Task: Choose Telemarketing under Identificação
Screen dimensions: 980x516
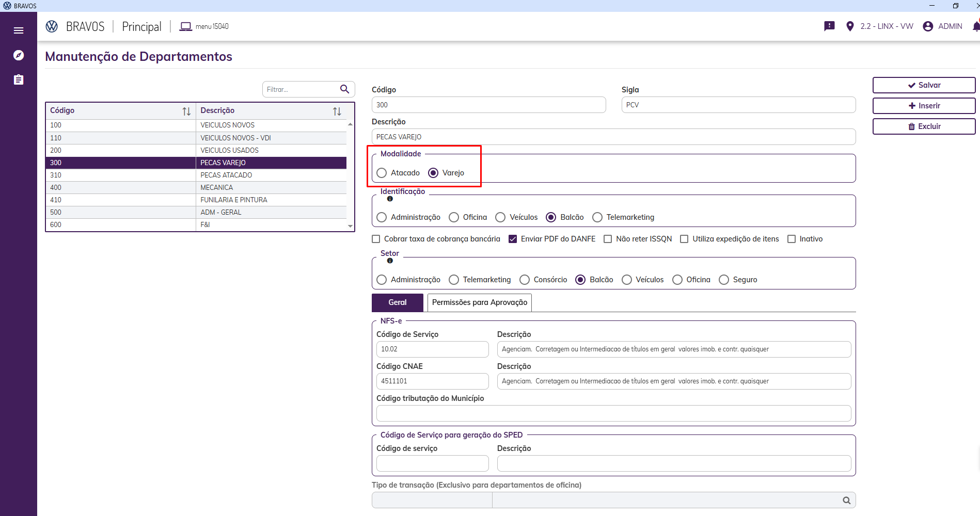Action: [597, 217]
